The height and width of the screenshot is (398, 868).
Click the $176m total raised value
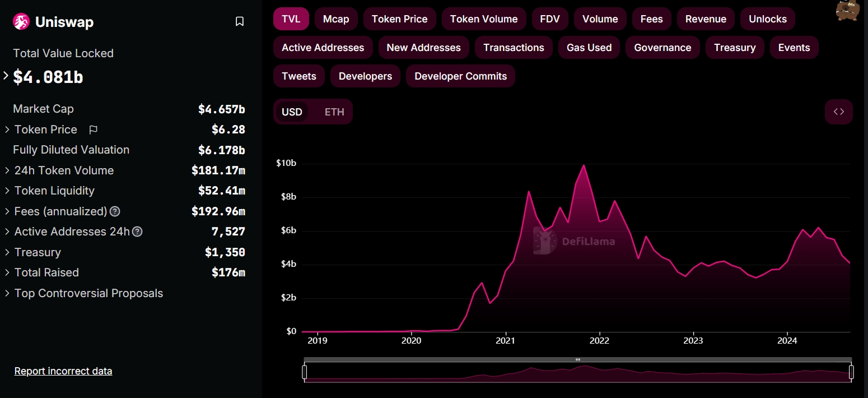coord(228,272)
